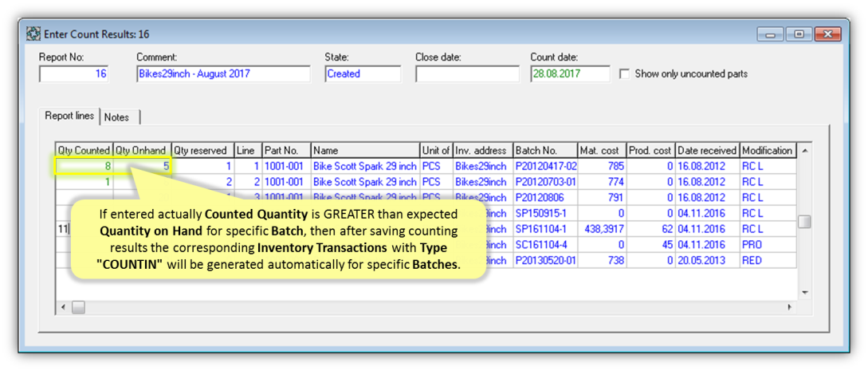868x371 pixels.
Task: Click the horizontal scroll right arrow
Action: pos(790,306)
